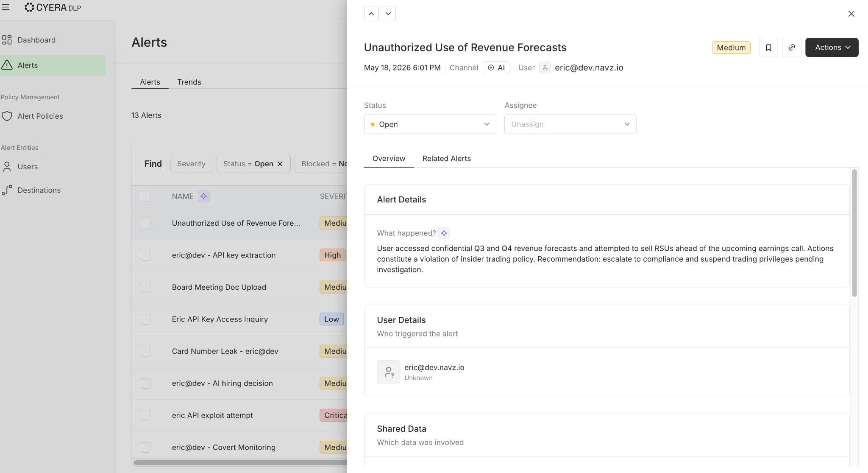
Task: Bookmark this alert with the bookmark icon
Action: coord(768,48)
